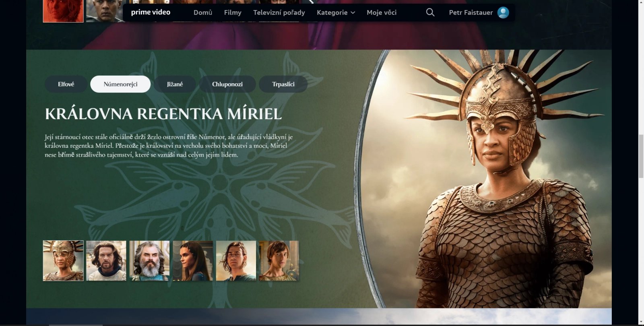Click the Míriel description paragraph

(x=169, y=146)
